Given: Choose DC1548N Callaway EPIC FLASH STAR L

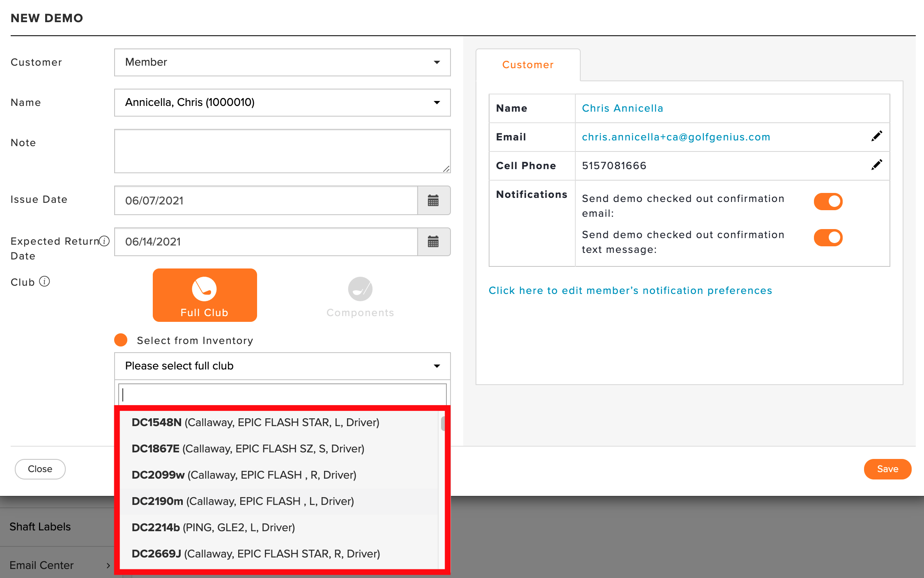Looking at the screenshot, I should (279, 422).
